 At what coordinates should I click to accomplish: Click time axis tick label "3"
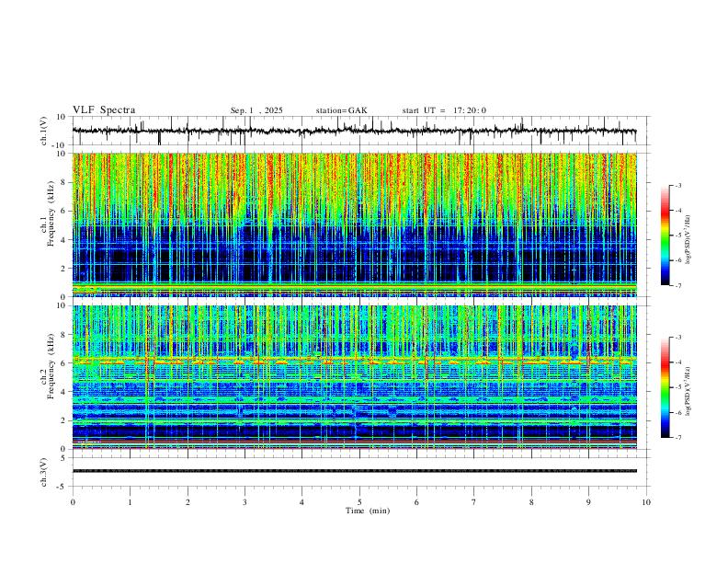click(x=245, y=502)
